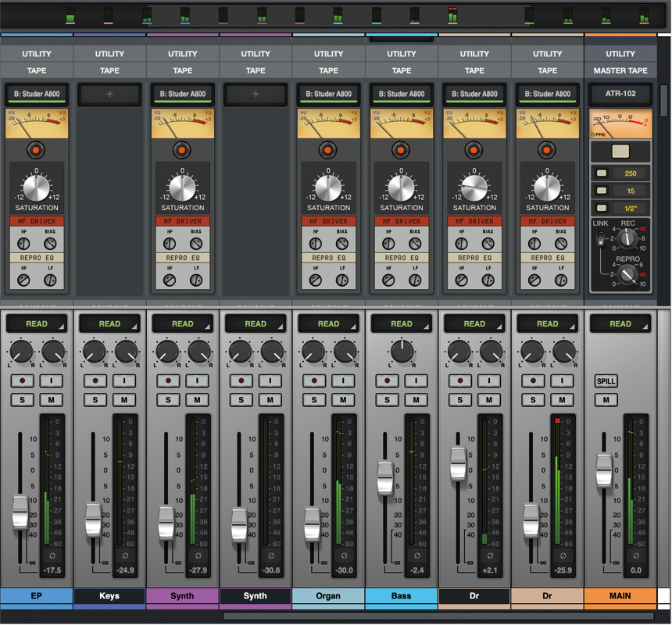Open the ATR-102 master tape plugin slot
This screenshot has height=625, width=672.
(x=620, y=94)
